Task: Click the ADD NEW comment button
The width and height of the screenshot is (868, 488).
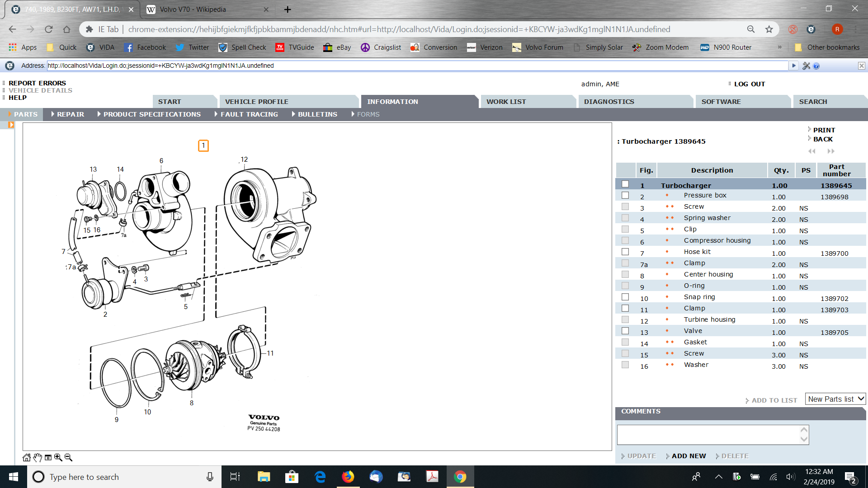Action: 688,456
